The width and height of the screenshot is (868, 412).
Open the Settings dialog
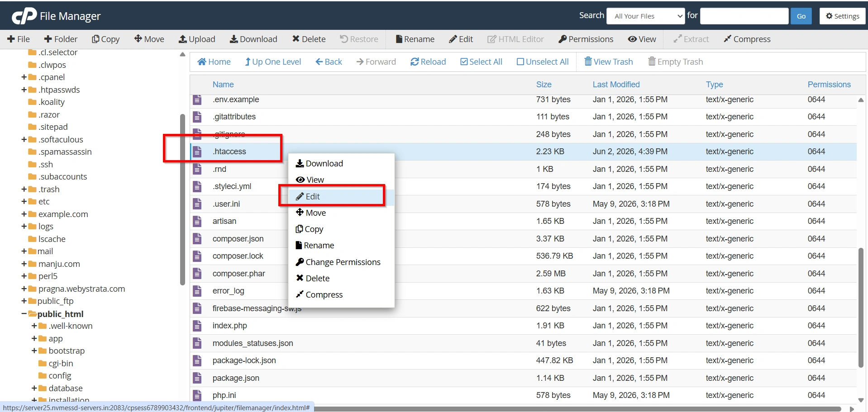(843, 16)
